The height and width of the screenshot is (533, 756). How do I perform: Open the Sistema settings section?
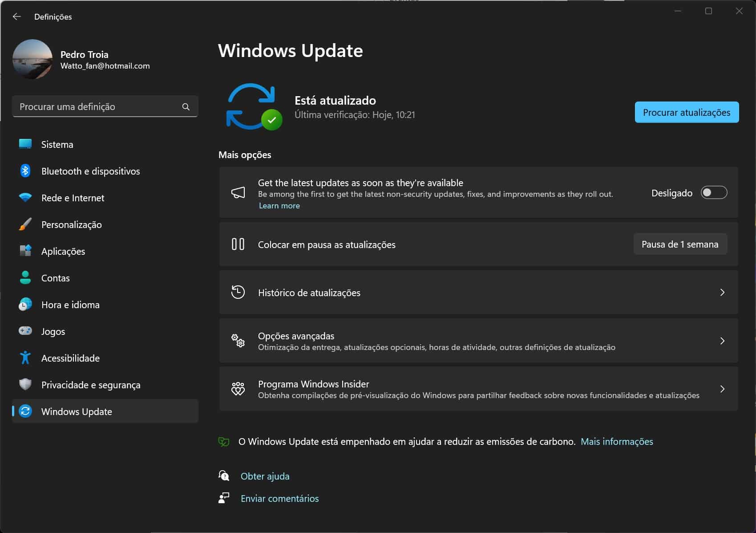(x=57, y=144)
